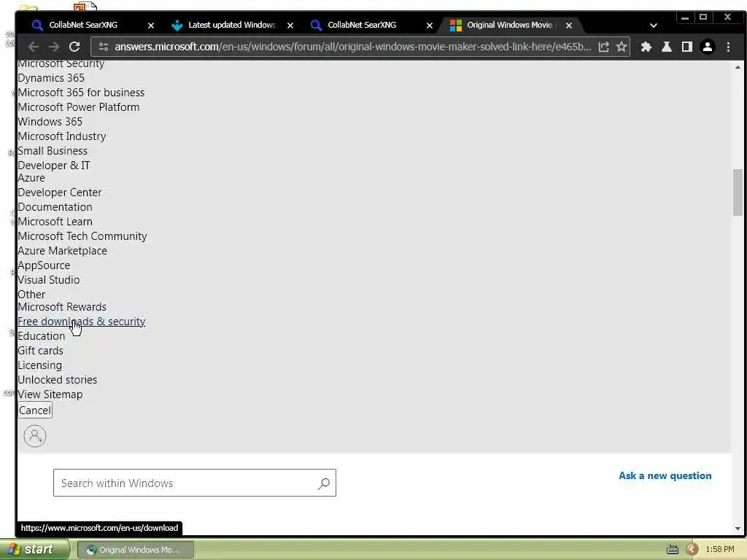Image resolution: width=747 pixels, height=560 pixels.
Task: Open the Developer Center link
Action: point(60,192)
